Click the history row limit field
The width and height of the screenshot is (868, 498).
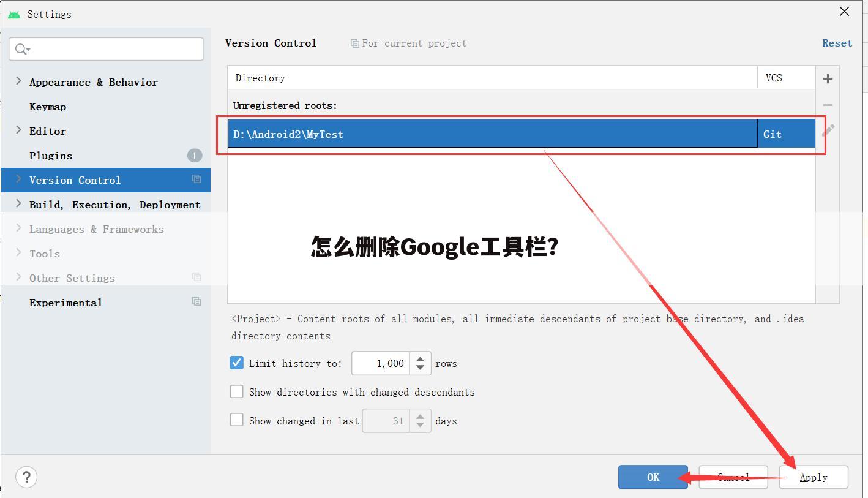click(380, 363)
